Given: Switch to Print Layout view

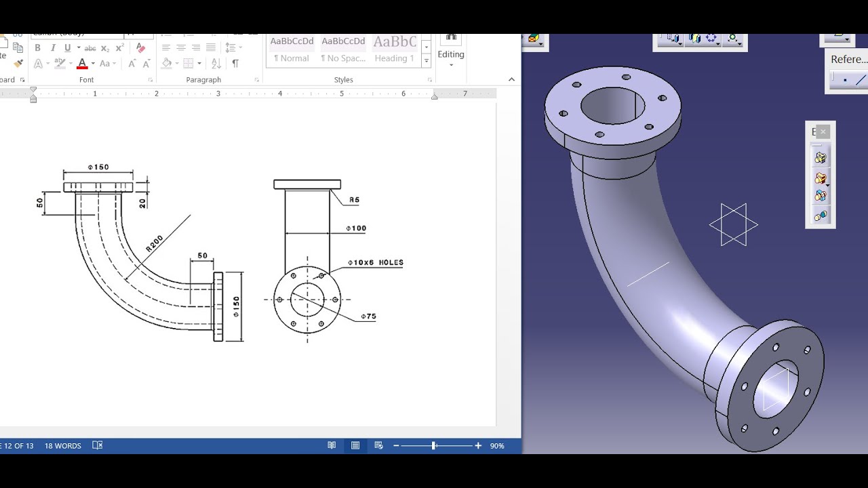Looking at the screenshot, I should [x=355, y=445].
